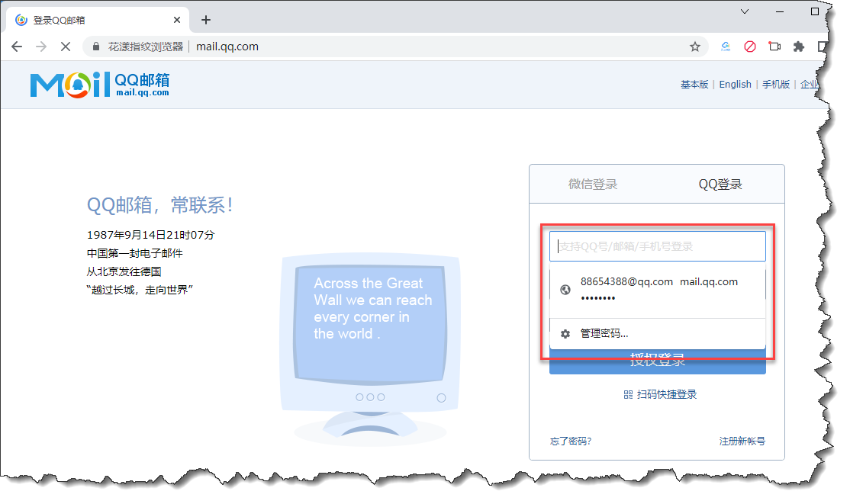Click the 授权登录 button
Viewport: 850px width, 504px height.
click(658, 361)
